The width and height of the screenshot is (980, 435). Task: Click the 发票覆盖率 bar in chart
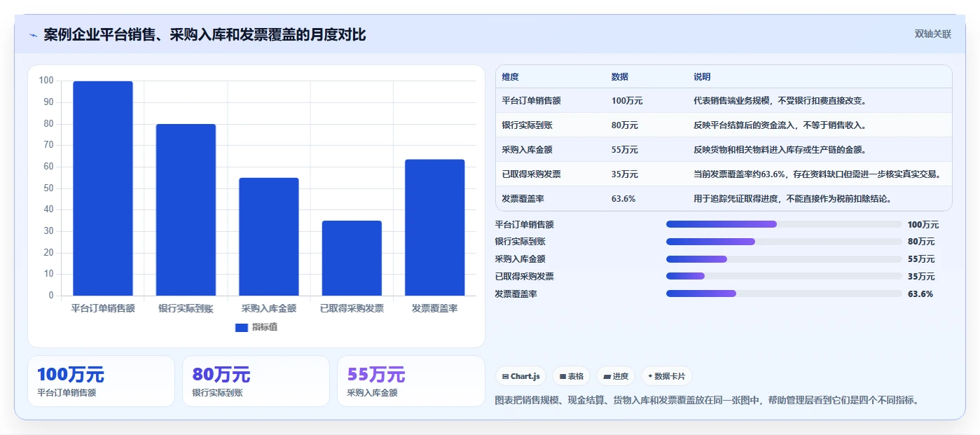click(x=434, y=228)
